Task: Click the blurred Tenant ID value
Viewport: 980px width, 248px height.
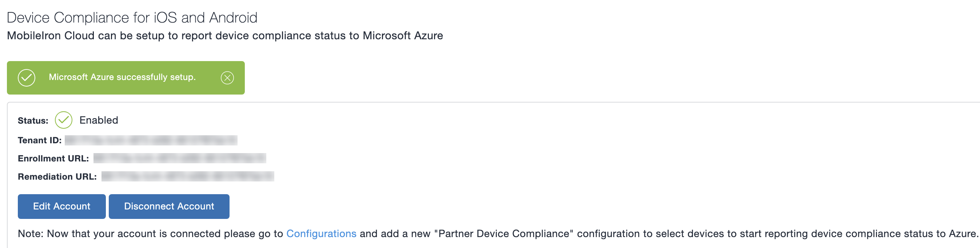Action: [151, 140]
